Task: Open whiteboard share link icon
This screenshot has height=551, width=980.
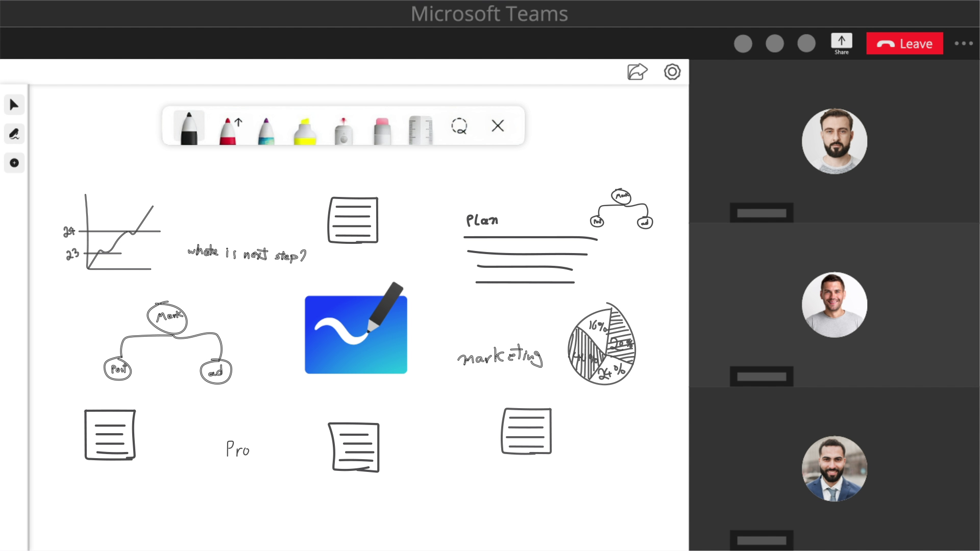Action: click(637, 72)
